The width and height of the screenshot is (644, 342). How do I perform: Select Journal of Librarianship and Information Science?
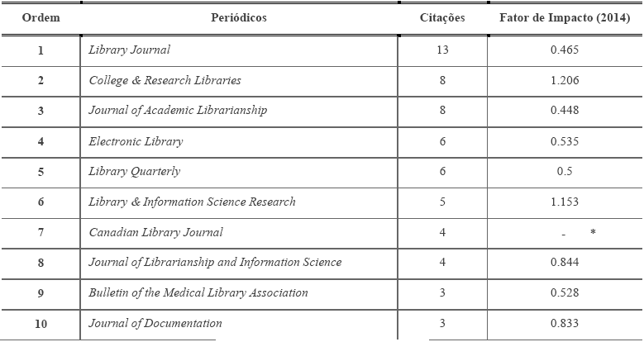point(215,263)
